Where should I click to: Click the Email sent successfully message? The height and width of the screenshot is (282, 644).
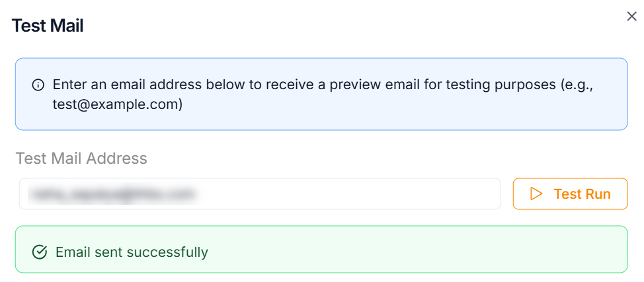[132, 252]
